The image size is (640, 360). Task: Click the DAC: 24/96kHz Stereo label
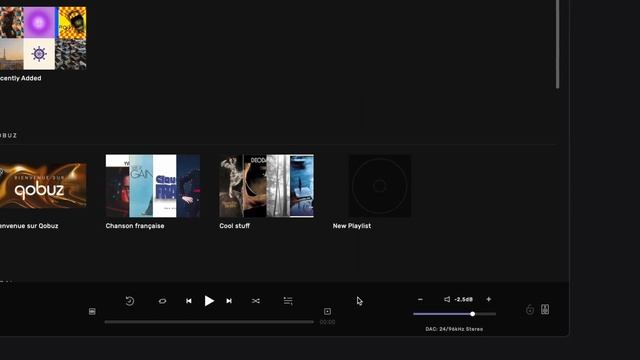pos(454,329)
